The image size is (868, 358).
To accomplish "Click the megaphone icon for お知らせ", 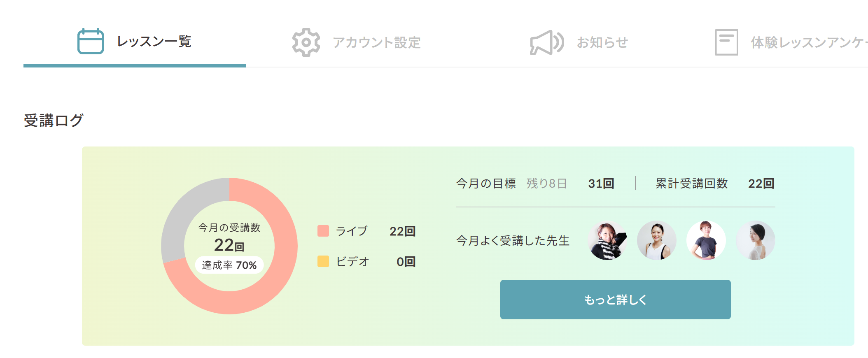I will click(x=546, y=42).
